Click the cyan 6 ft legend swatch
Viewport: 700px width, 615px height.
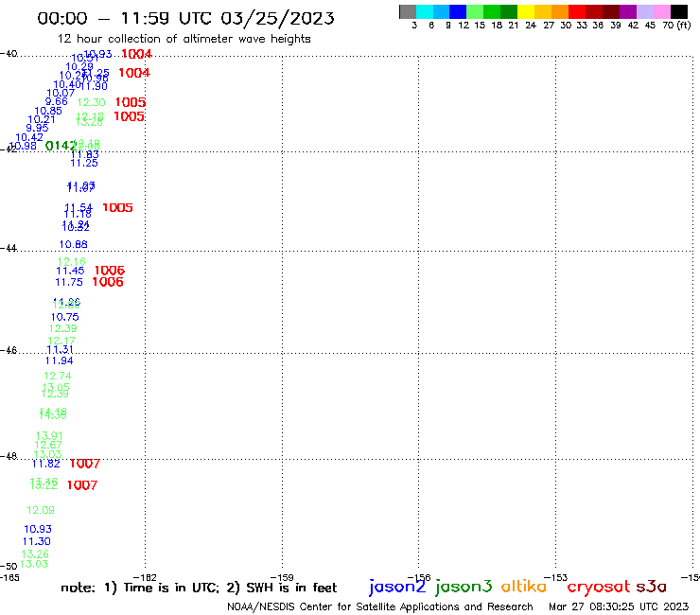pyautogui.click(x=425, y=11)
